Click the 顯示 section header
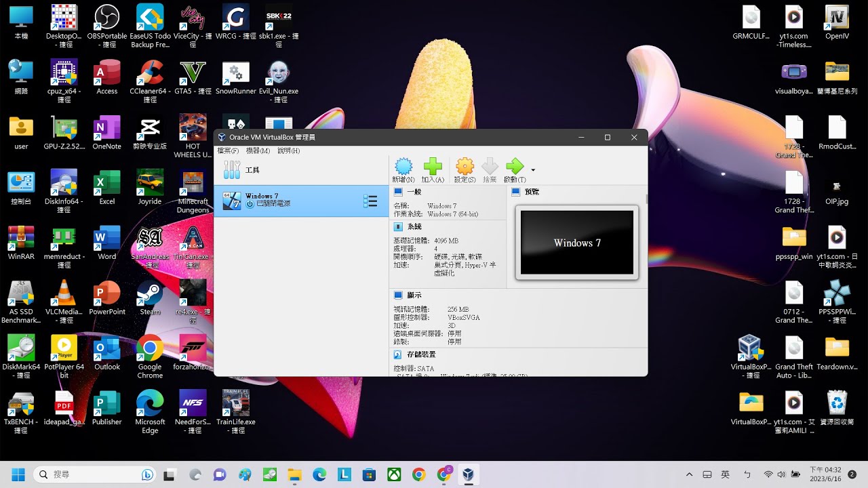This screenshot has width=868, height=488. coord(414,296)
